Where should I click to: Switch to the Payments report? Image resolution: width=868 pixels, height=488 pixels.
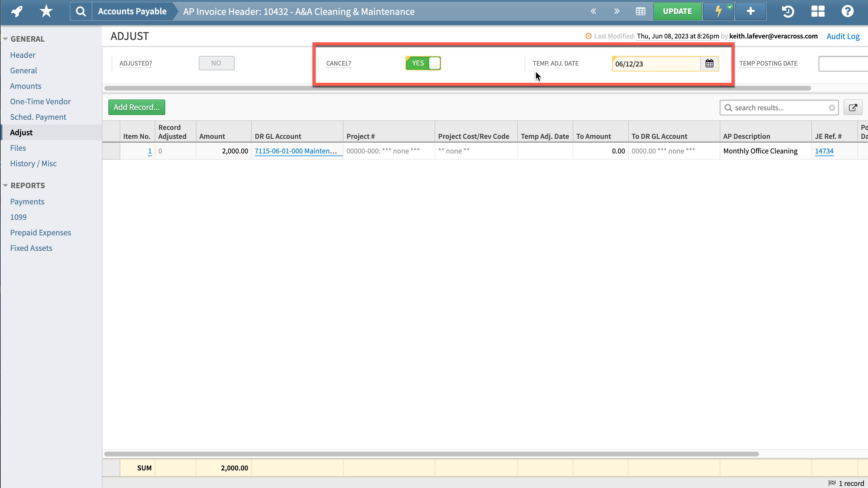tap(27, 201)
